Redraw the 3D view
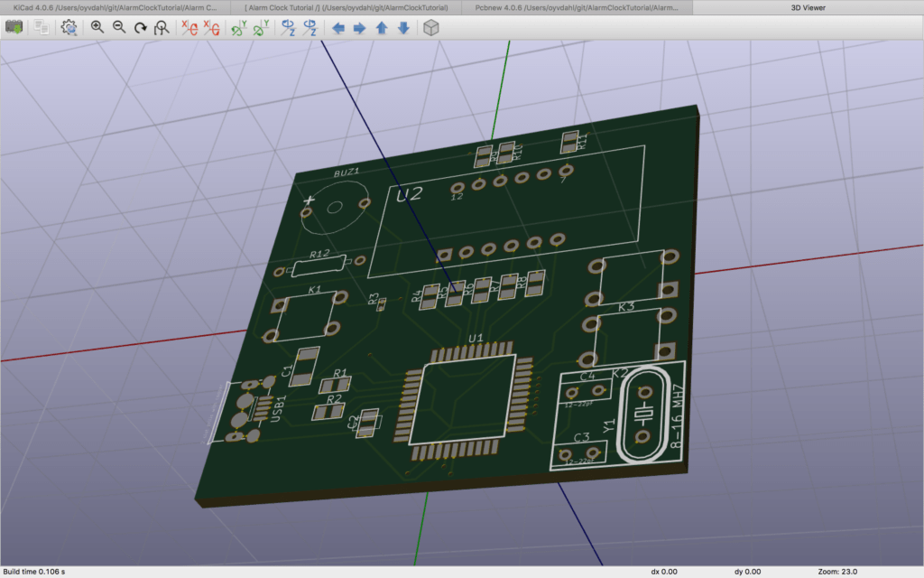924x578 pixels. tap(141, 27)
